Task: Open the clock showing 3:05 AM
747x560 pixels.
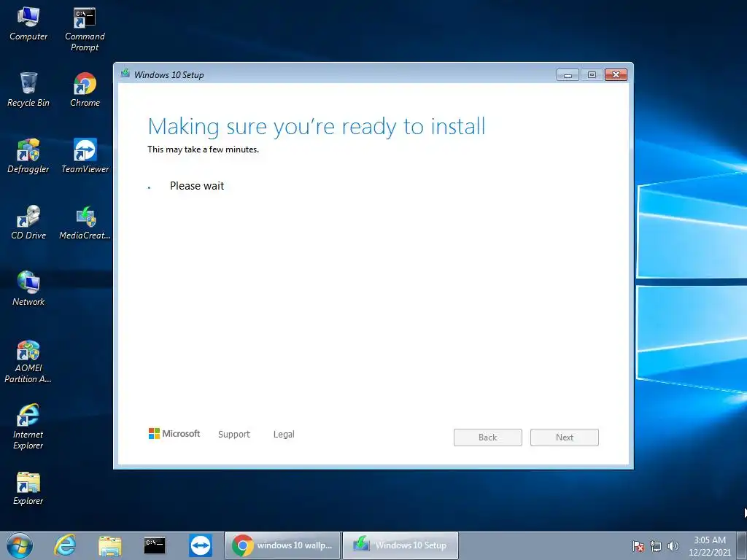Action: click(709, 545)
